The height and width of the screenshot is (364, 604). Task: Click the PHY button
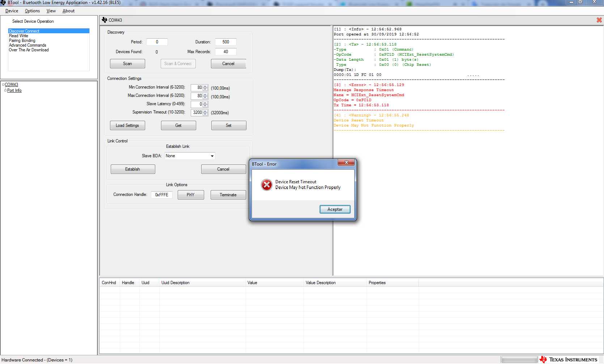pos(191,194)
